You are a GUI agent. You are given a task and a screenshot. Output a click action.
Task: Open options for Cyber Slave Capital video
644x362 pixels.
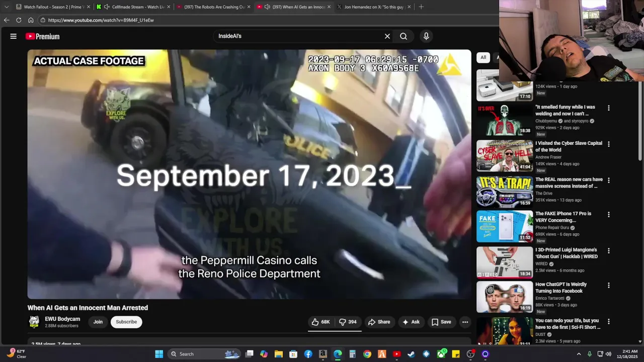pos(609,144)
